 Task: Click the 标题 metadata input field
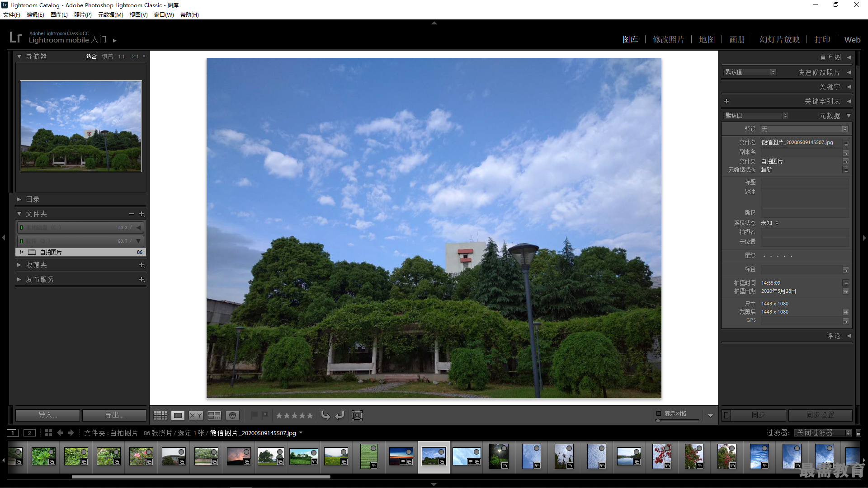[804, 183]
